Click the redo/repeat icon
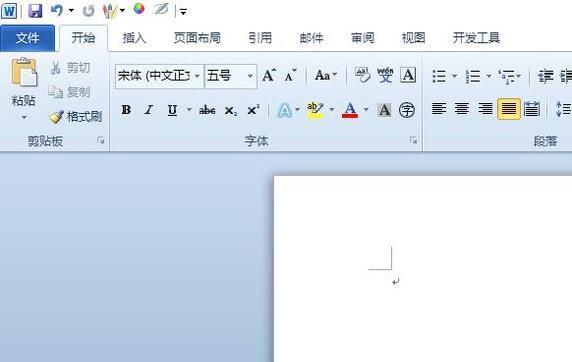The width and height of the screenshot is (572, 362). click(x=89, y=11)
